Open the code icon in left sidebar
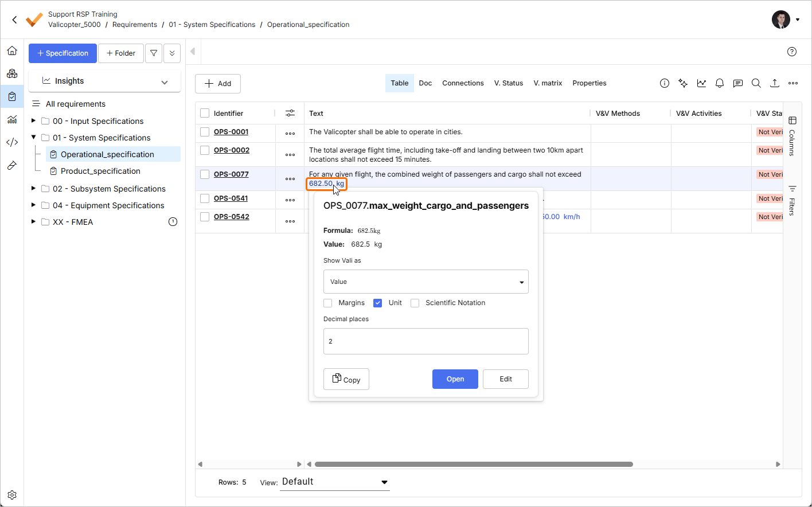The height and width of the screenshot is (507, 812). pyautogui.click(x=12, y=142)
